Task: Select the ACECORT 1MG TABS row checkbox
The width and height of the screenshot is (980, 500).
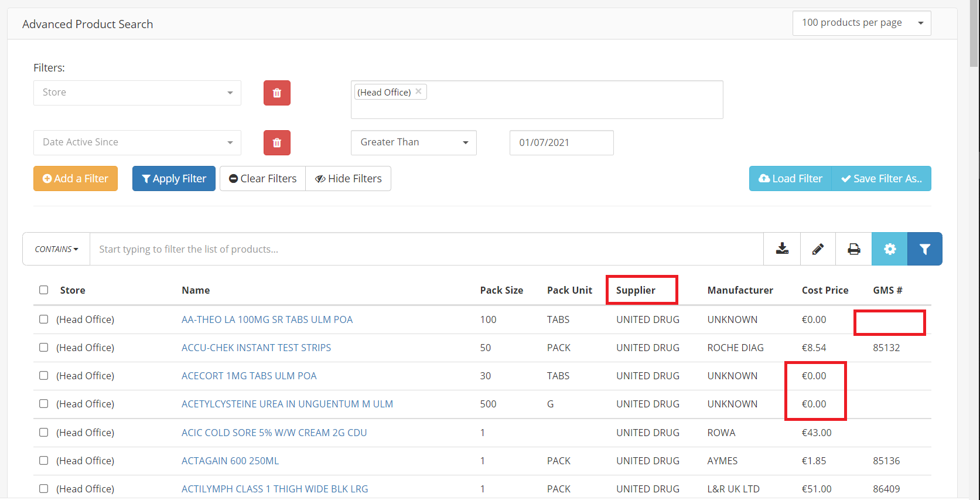Action: 44,376
